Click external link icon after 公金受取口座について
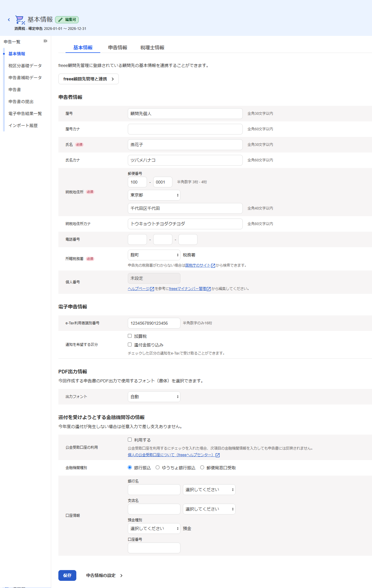This screenshot has height=588, width=372. [x=218, y=455]
